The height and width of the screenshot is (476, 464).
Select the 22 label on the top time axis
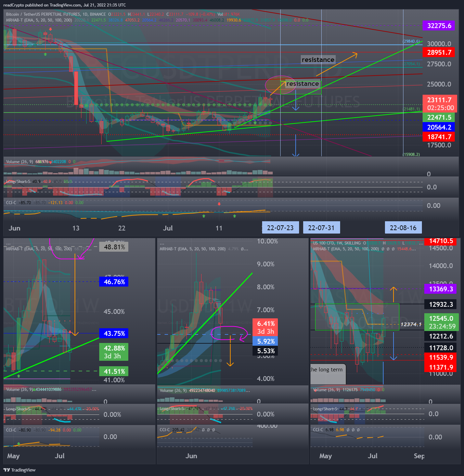tap(121, 228)
